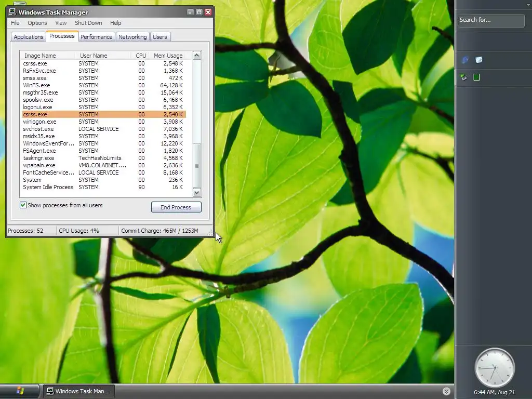
Task: Select the FontCacheService... process
Action: pyautogui.click(x=104, y=172)
